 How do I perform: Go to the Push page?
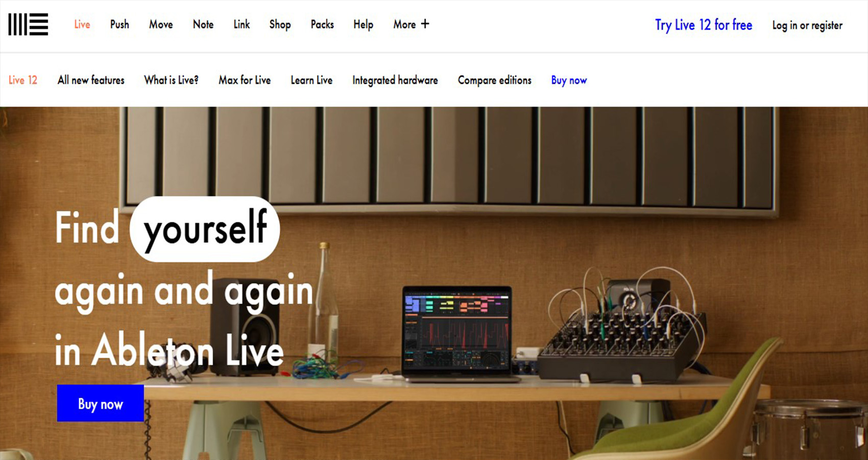tap(119, 25)
